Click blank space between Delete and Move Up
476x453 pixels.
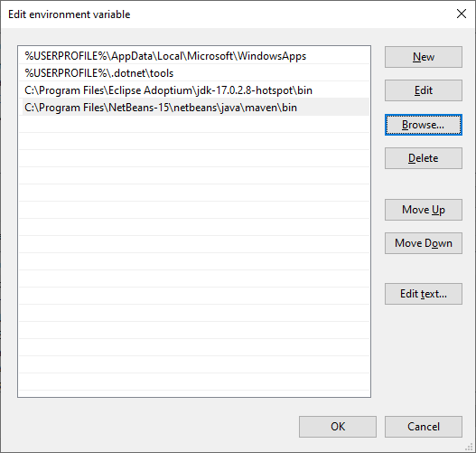[x=424, y=184]
